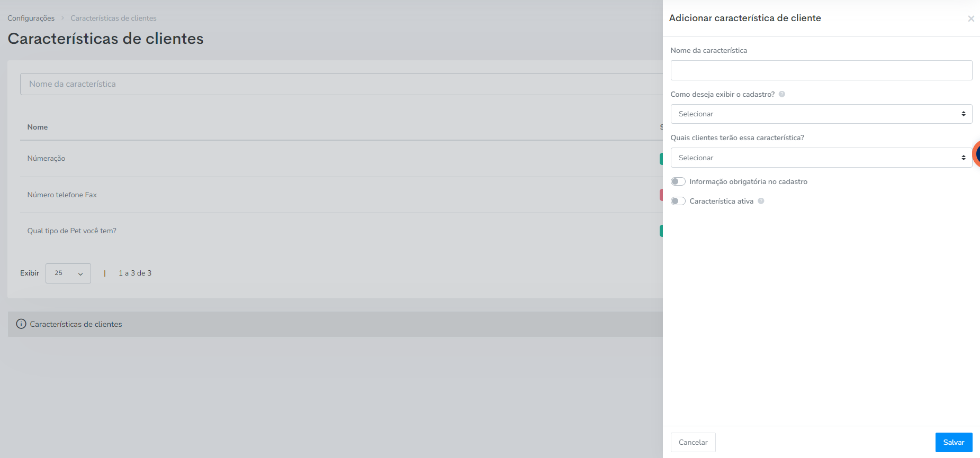980x458 pixels.
Task: Open the orange chat widget at right edge
Action: point(976,154)
